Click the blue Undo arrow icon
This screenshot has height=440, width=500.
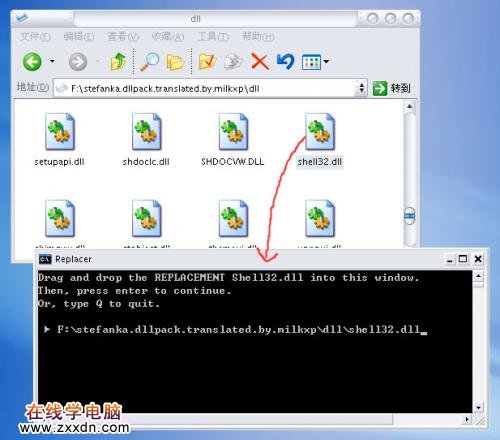286,61
